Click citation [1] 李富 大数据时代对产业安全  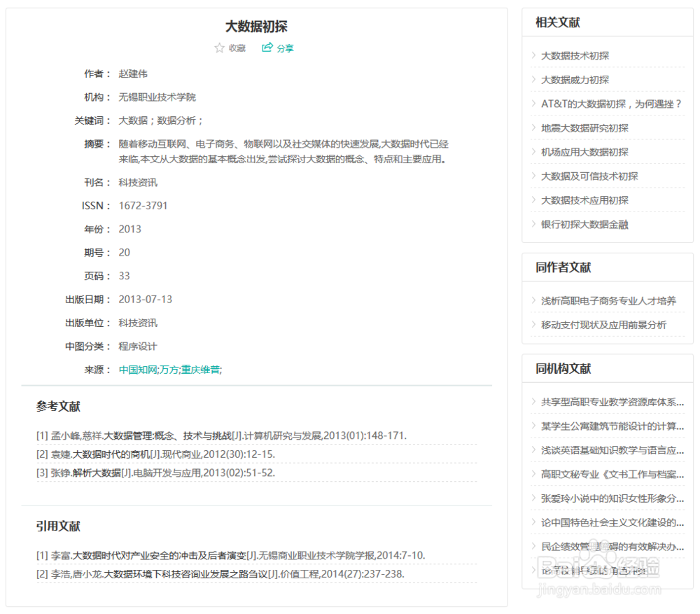[x=231, y=555]
